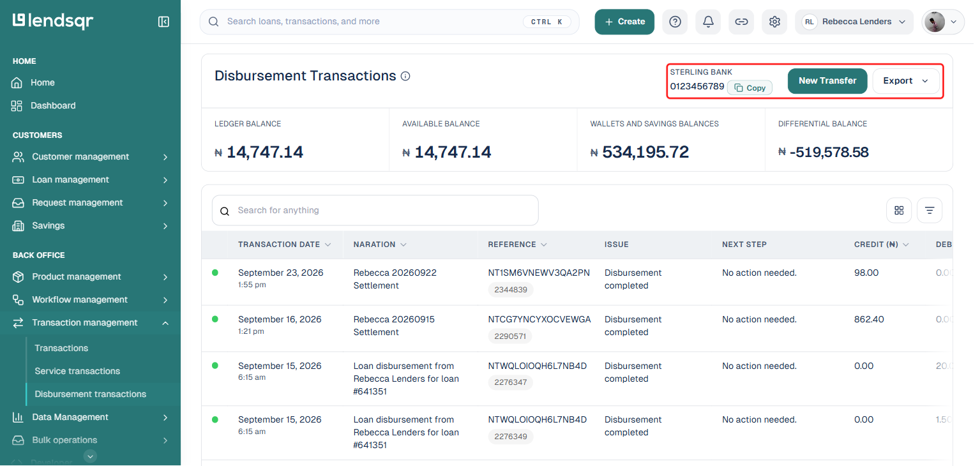Focus the global search loans field
This screenshot has width=980, height=466.
click(x=389, y=22)
